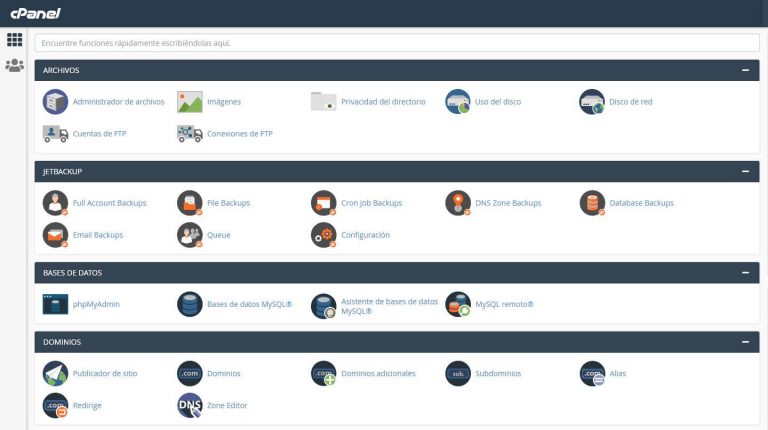The height and width of the screenshot is (430, 768).
Task: Open the File Backups icon
Action: point(190,203)
